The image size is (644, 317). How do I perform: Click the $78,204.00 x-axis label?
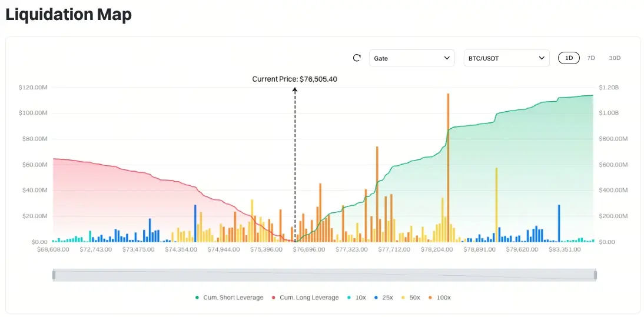coord(437,249)
